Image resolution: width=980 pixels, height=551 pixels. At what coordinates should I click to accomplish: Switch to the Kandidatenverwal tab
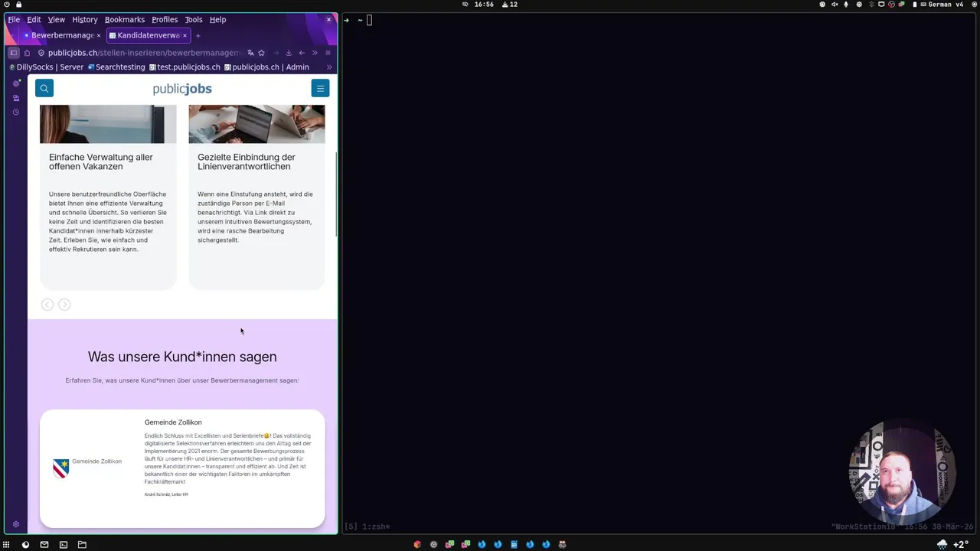(148, 35)
